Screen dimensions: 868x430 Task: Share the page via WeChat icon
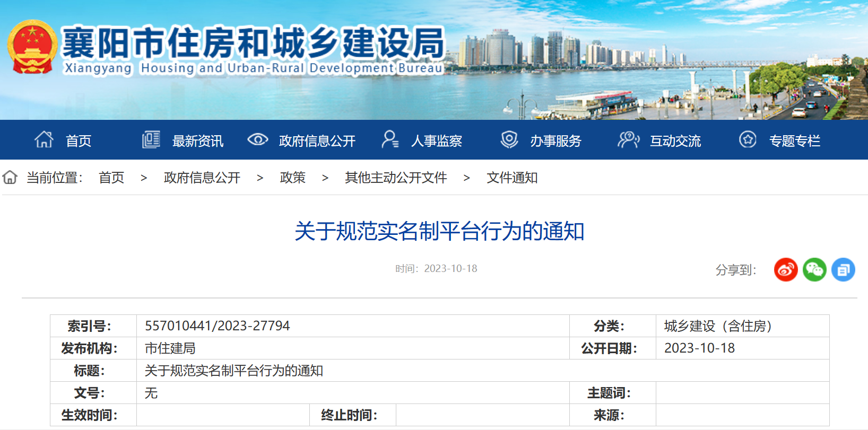point(814,269)
